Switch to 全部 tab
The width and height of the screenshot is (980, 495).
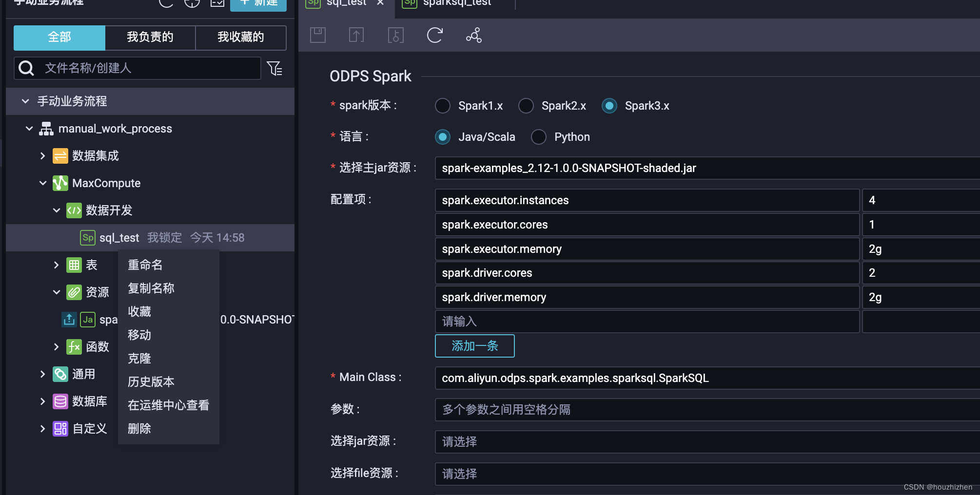coord(59,38)
